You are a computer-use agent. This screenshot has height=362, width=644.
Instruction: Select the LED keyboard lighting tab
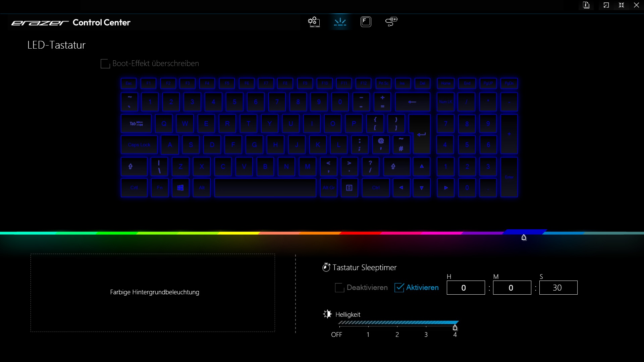point(340,22)
